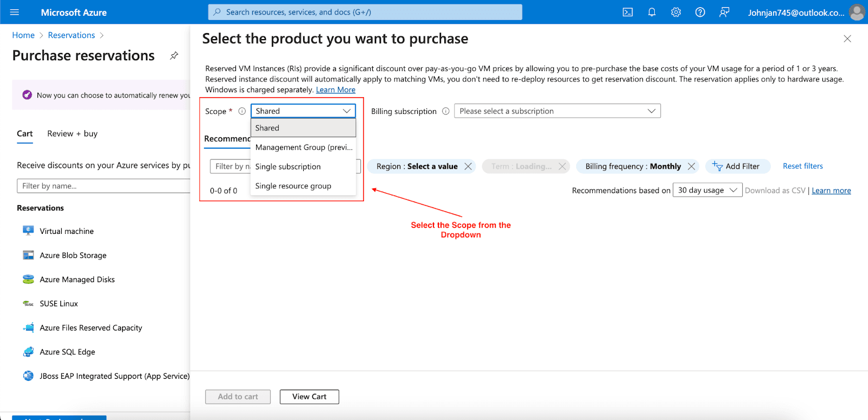Screen dimensions: 868x420
Task: Switch to the Review + buy tab
Action: click(x=72, y=133)
